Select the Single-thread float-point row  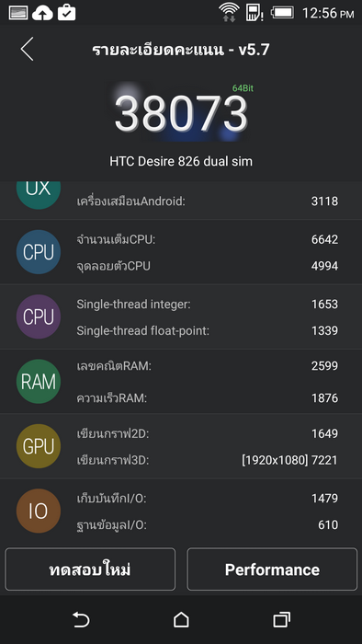click(207, 330)
